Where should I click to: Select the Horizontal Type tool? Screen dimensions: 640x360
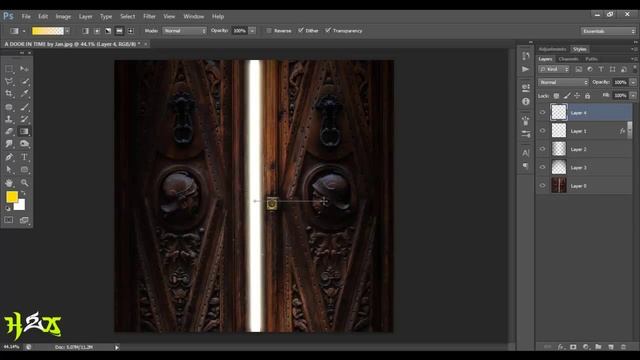coord(24,157)
